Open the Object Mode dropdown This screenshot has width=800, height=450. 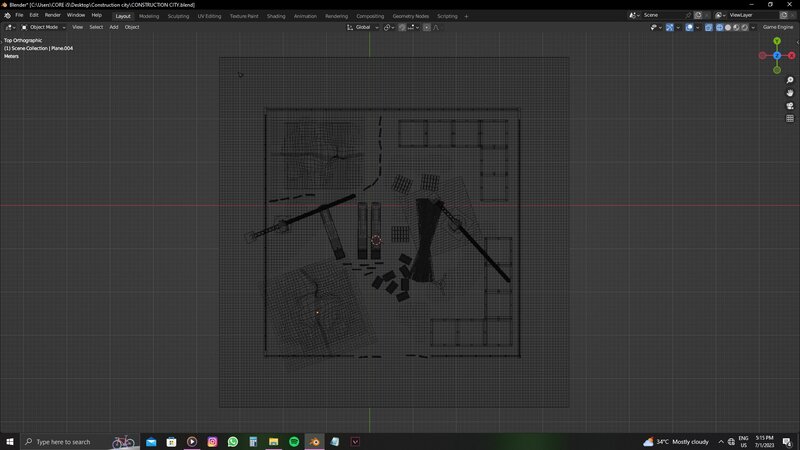point(46,27)
